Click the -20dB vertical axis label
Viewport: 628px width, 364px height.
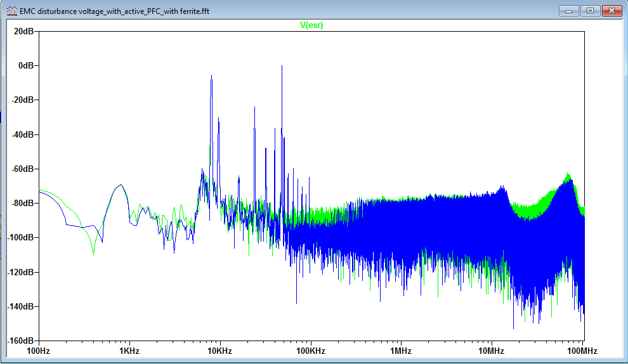point(22,100)
